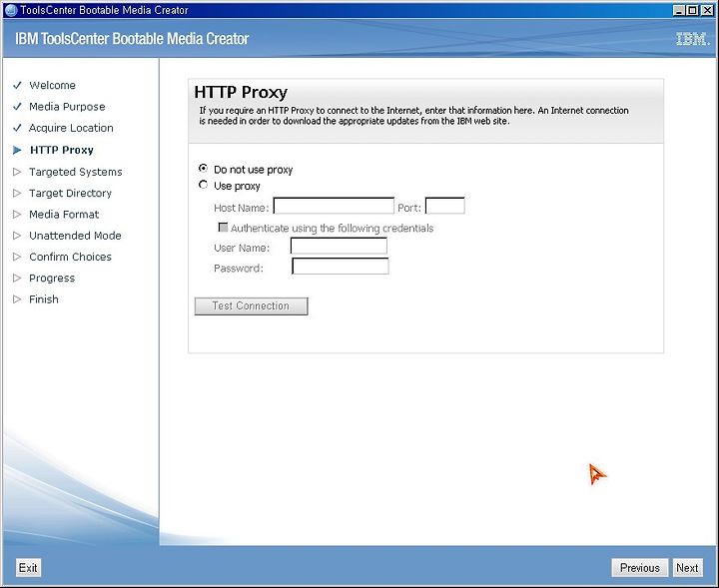Screen dimensions: 719x588
Task: Open the Unattended Mode step
Action: click(75, 236)
